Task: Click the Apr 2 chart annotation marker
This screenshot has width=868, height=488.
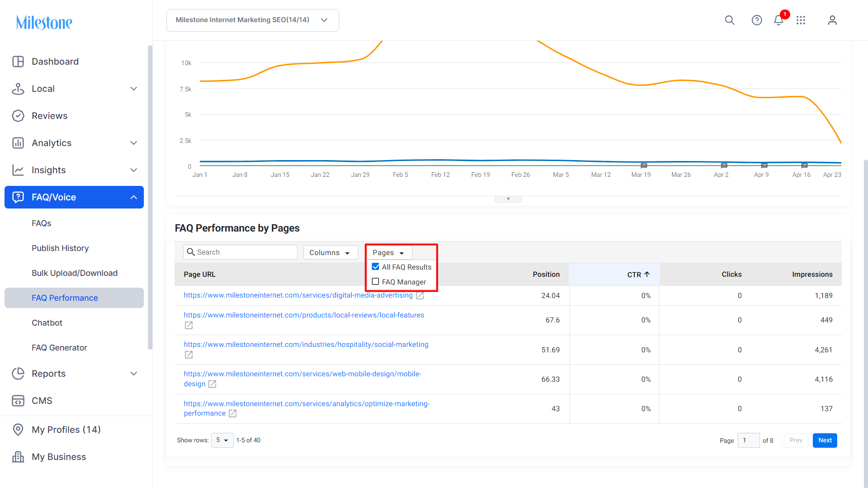Action: [x=724, y=166]
